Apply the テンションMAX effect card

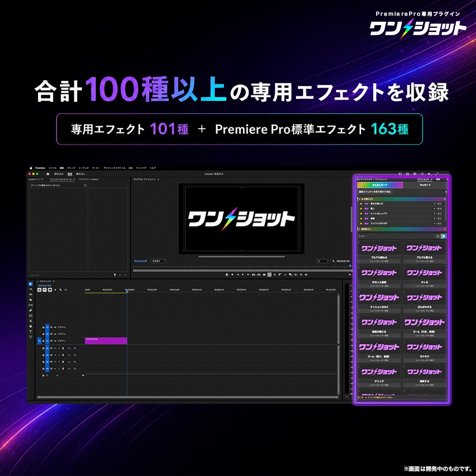pyautogui.click(x=379, y=301)
